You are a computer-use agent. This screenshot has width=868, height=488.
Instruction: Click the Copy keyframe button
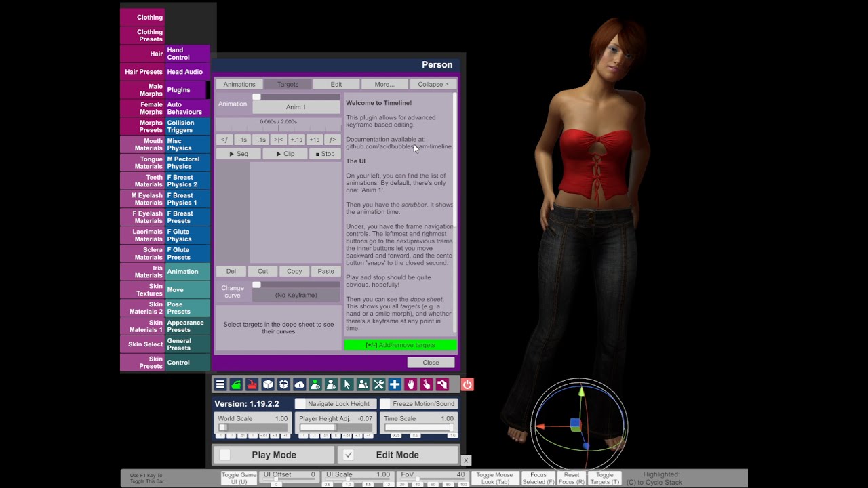[294, 271]
